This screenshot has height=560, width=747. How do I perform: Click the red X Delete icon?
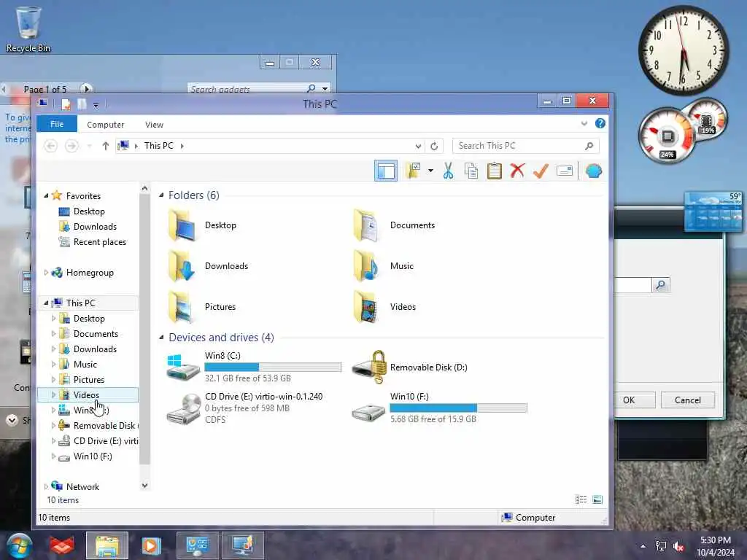click(x=517, y=171)
